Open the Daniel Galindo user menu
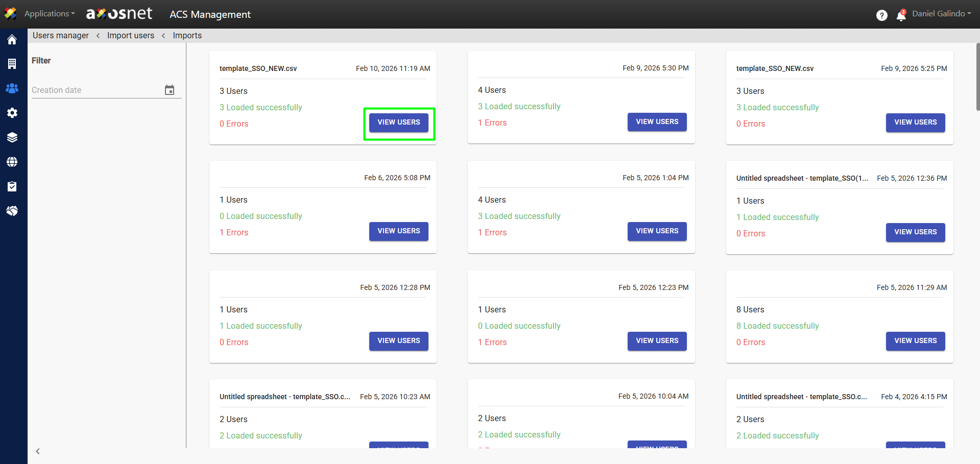The height and width of the screenshot is (464, 980). pyautogui.click(x=941, y=14)
